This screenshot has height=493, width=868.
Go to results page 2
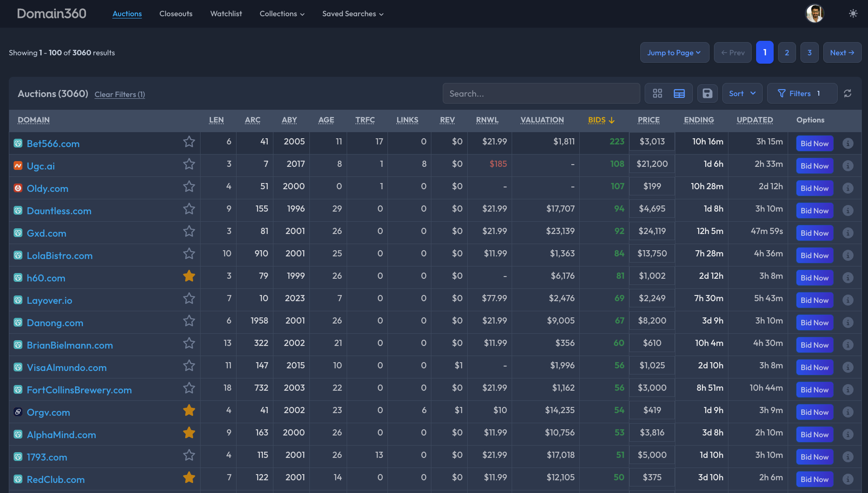[787, 53]
